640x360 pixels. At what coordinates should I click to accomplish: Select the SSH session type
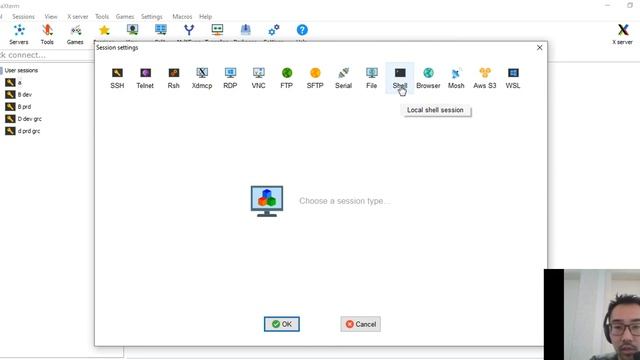[x=117, y=78]
